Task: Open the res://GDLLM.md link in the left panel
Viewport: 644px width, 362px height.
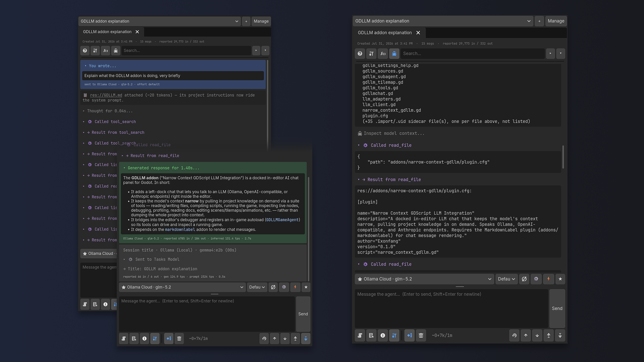Action: [106, 95]
